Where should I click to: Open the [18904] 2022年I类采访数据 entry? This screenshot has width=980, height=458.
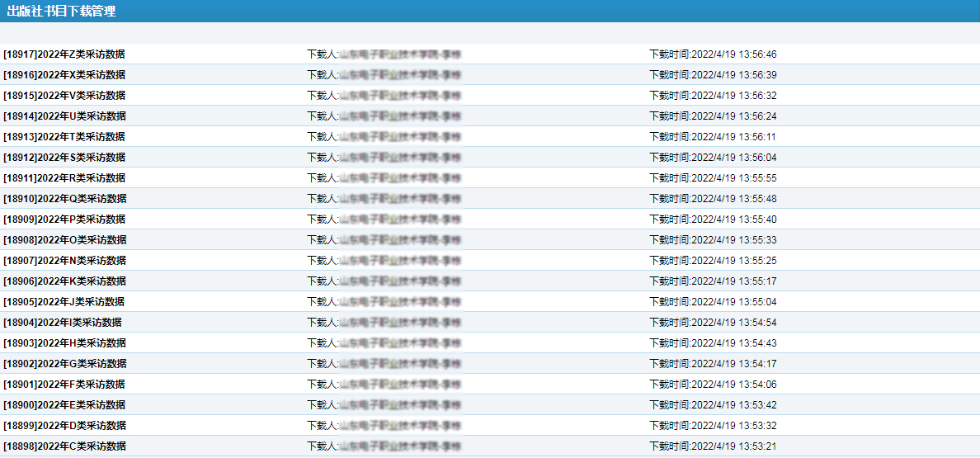pyautogui.click(x=63, y=323)
